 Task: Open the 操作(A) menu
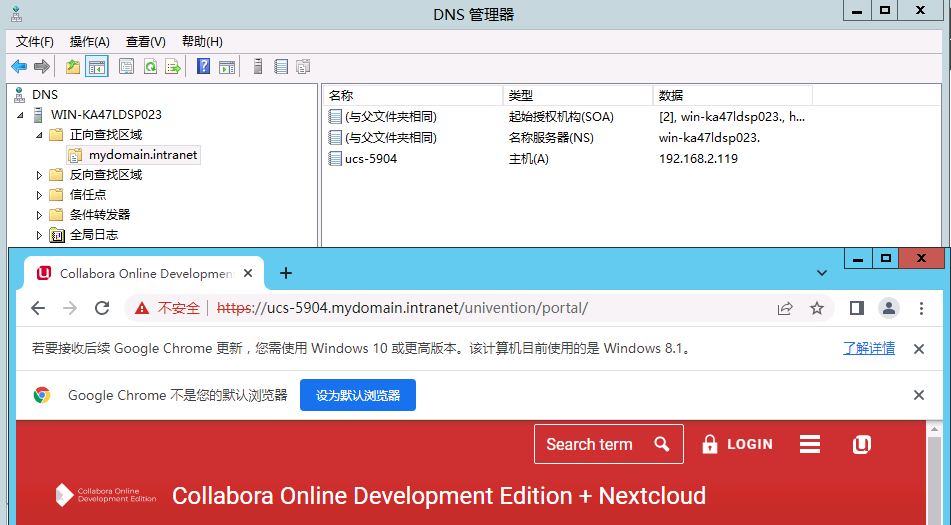point(89,41)
